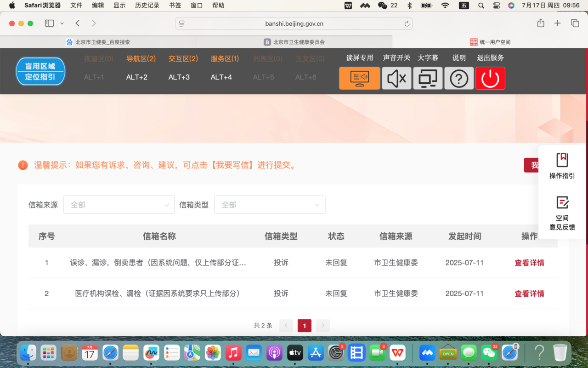This screenshot has width=588, height=368.
Task: Open the sidebar options chevron dropdown
Action: coord(62,23)
